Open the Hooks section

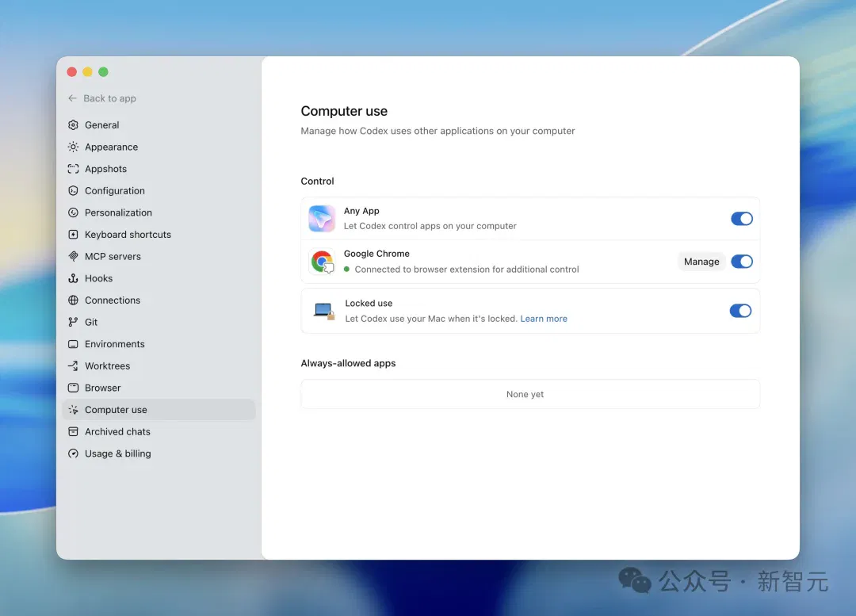tap(159, 278)
